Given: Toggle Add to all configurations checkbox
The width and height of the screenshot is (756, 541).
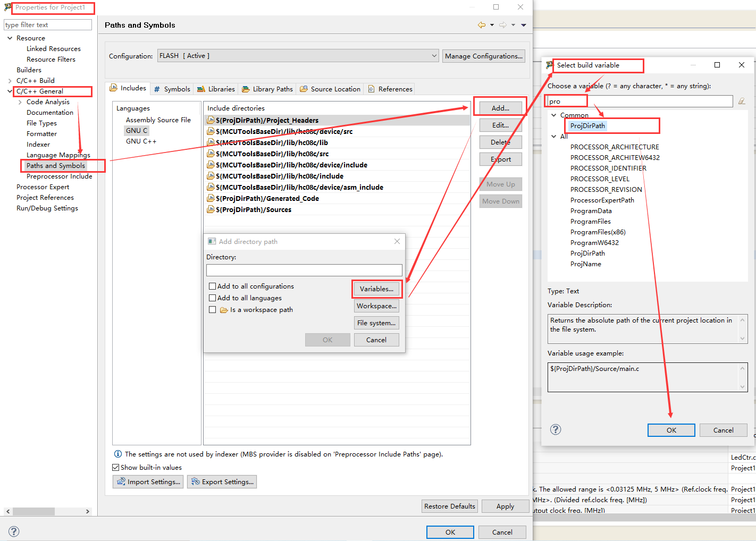Looking at the screenshot, I should pos(213,286).
